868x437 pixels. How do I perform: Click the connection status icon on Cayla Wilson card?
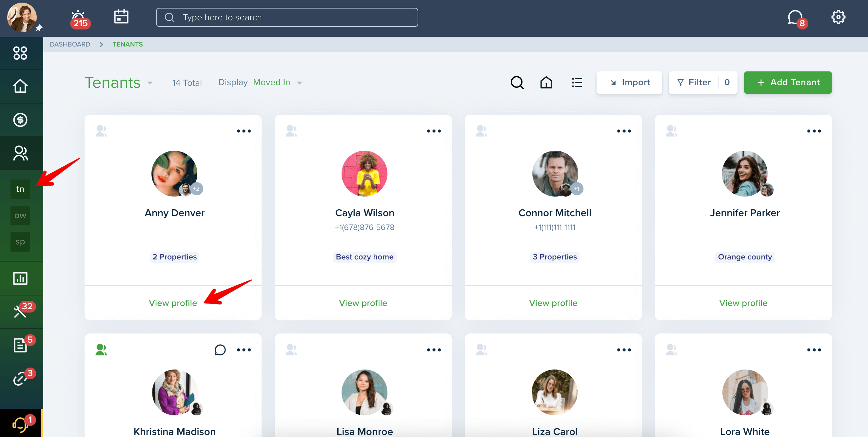[291, 131]
